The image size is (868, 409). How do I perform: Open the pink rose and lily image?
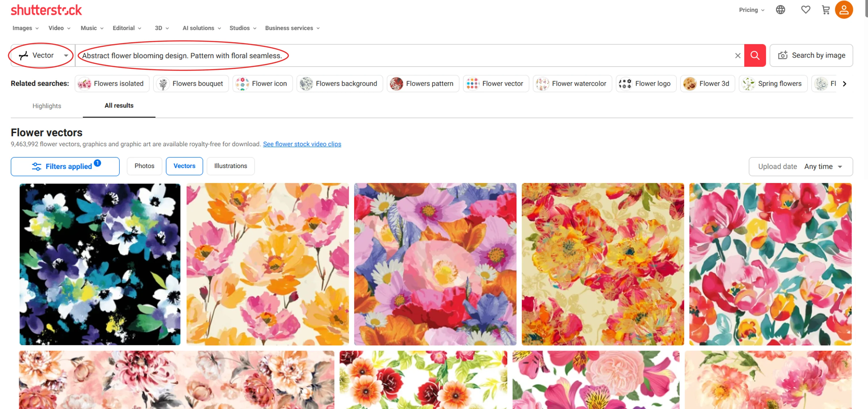(596, 380)
